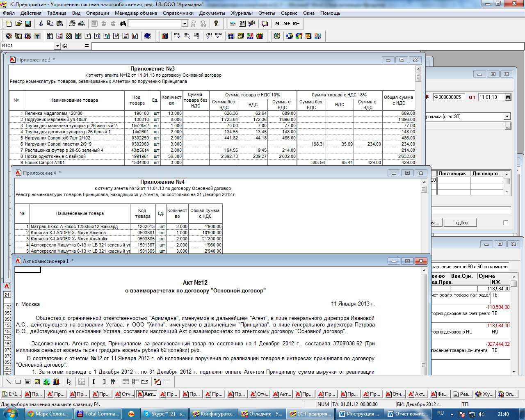Switch to the Реа... window tab

pos(463,394)
